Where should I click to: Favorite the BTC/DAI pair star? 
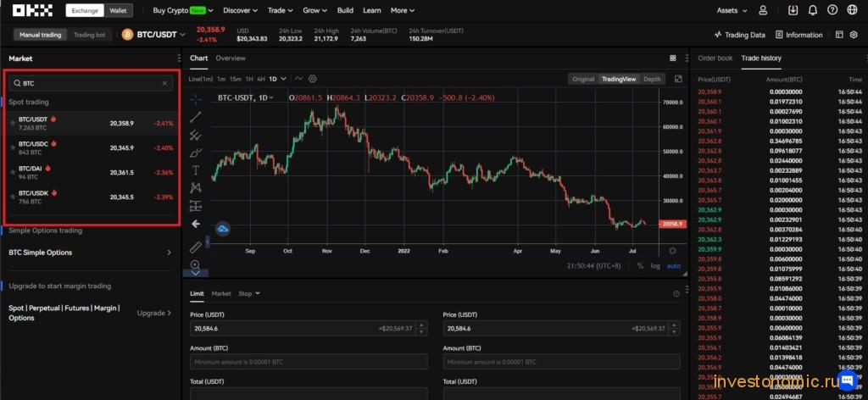[x=13, y=172]
